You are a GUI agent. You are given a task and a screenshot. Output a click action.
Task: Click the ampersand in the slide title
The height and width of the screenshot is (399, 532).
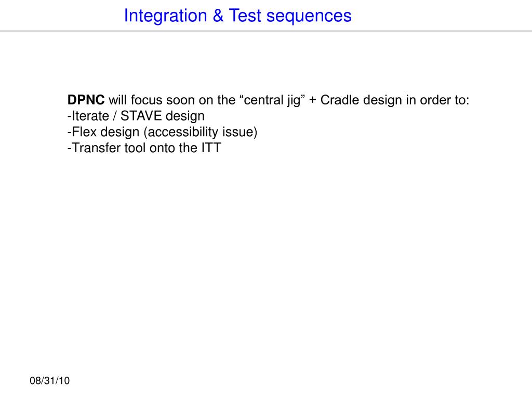tap(218, 16)
